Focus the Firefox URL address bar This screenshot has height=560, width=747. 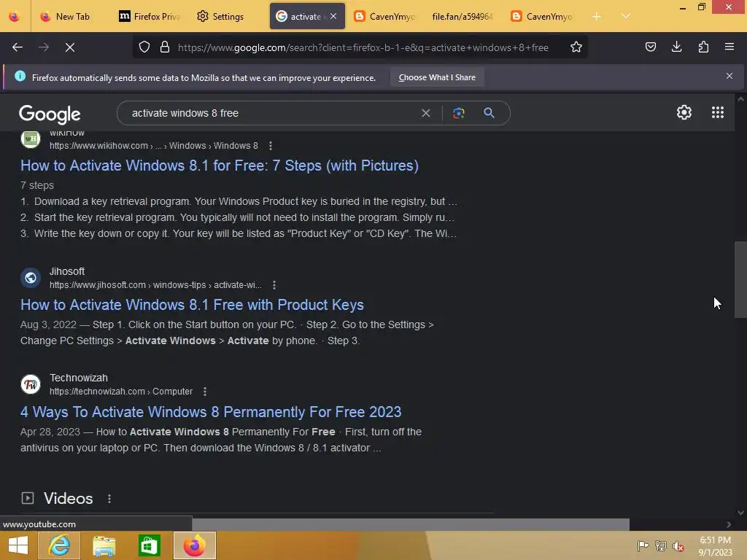(x=363, y=47)
